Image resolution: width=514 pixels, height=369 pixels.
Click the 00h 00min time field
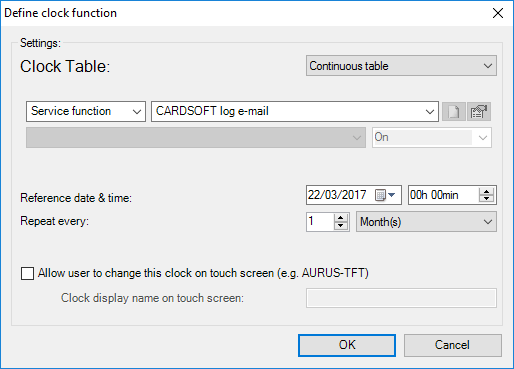pyautogui.click(x=443, y=195)
